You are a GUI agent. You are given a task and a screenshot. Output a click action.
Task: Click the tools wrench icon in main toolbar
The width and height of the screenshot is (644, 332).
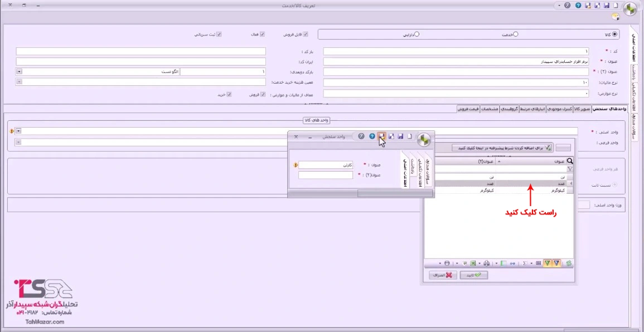(567, 6)
